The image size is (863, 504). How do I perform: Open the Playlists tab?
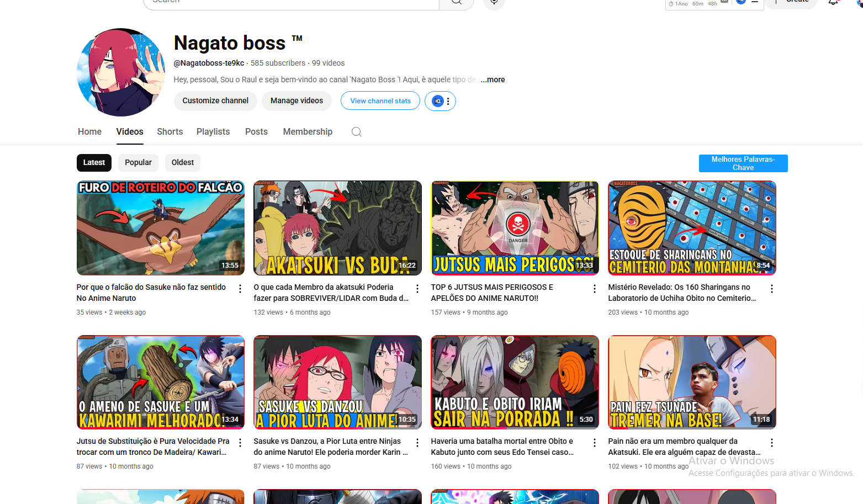tap(213, 131)
